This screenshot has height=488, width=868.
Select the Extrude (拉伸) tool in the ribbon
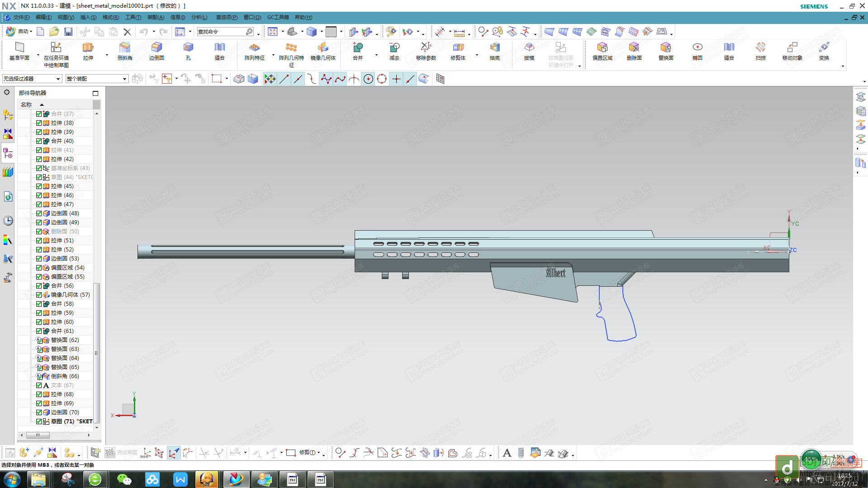tap(88, 47)
